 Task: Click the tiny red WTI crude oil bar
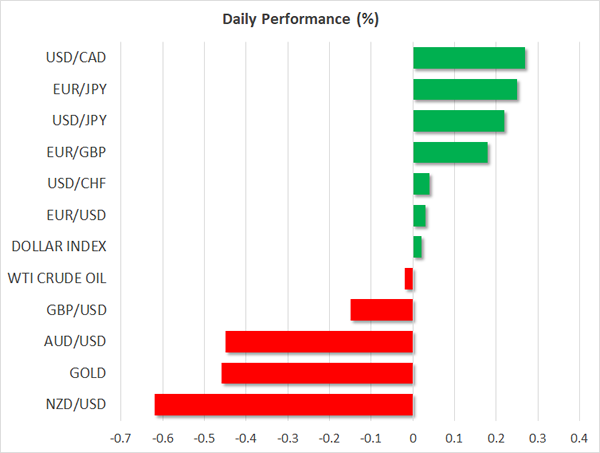tap(409, 279)
